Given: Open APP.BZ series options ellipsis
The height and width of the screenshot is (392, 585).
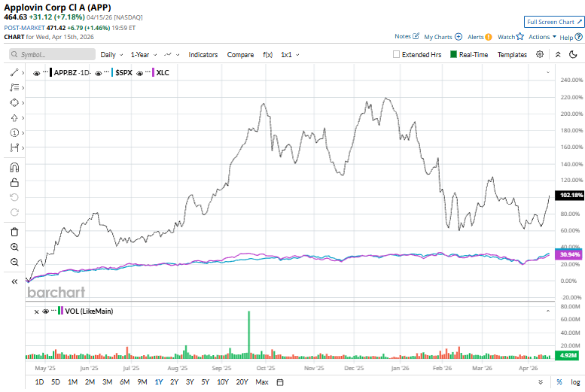Looking at the screenshot, I should tap(45, 71).
